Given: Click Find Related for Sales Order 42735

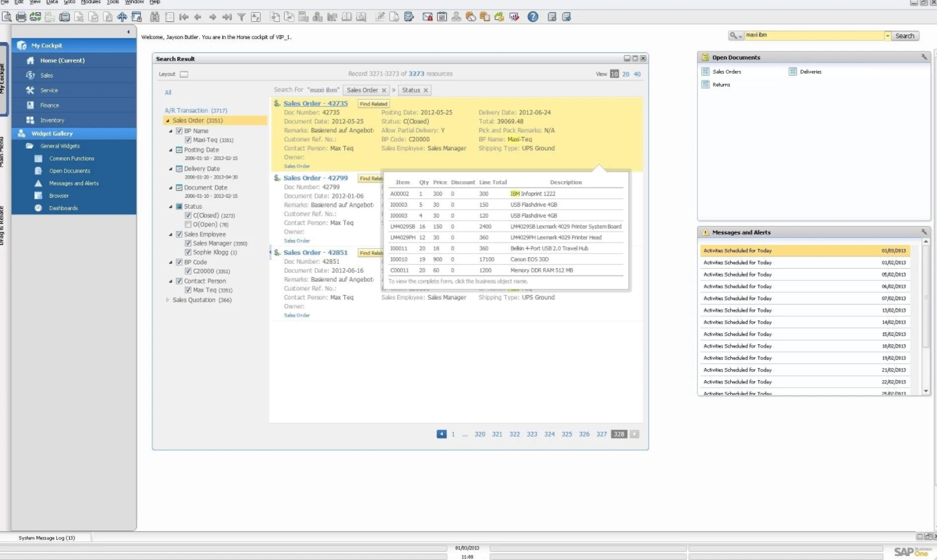Looking at the screenshot, I should (x=373, y=104).
